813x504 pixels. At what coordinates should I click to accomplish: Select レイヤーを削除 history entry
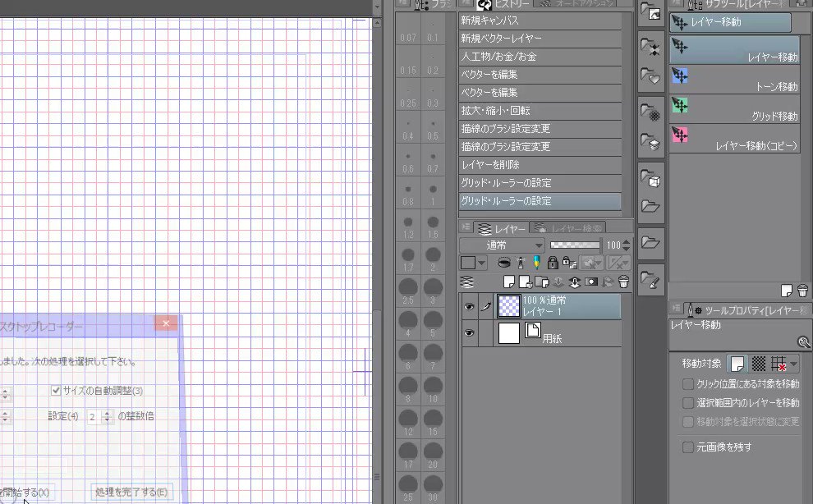540,165
